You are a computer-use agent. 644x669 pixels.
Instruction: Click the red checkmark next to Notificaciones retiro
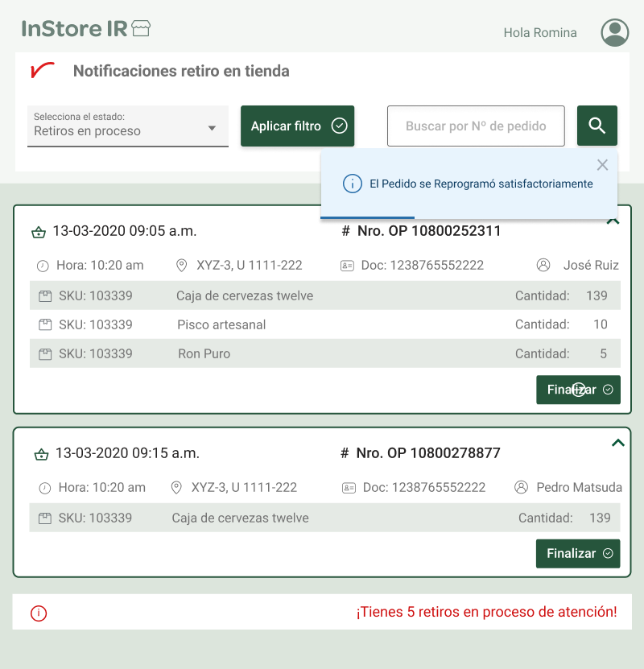click(x=44, y=71)
